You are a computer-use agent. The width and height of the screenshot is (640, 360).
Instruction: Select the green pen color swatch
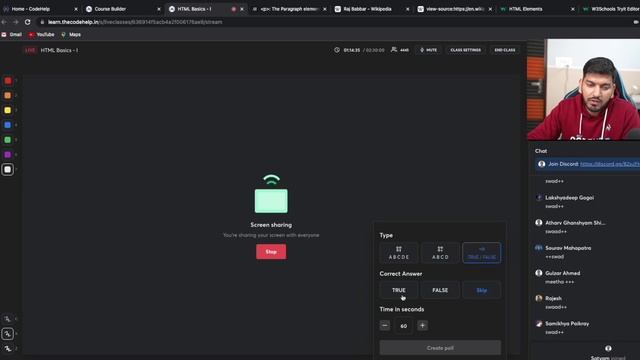[x=8, y=140]
